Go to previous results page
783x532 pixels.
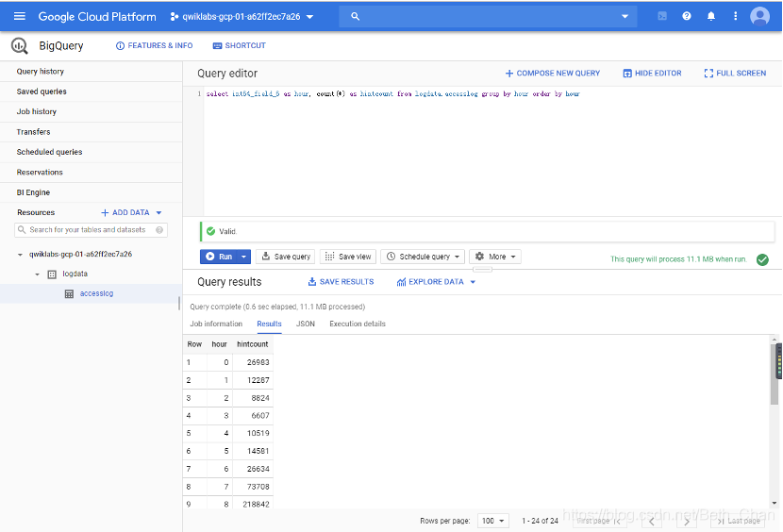[651, 522]
